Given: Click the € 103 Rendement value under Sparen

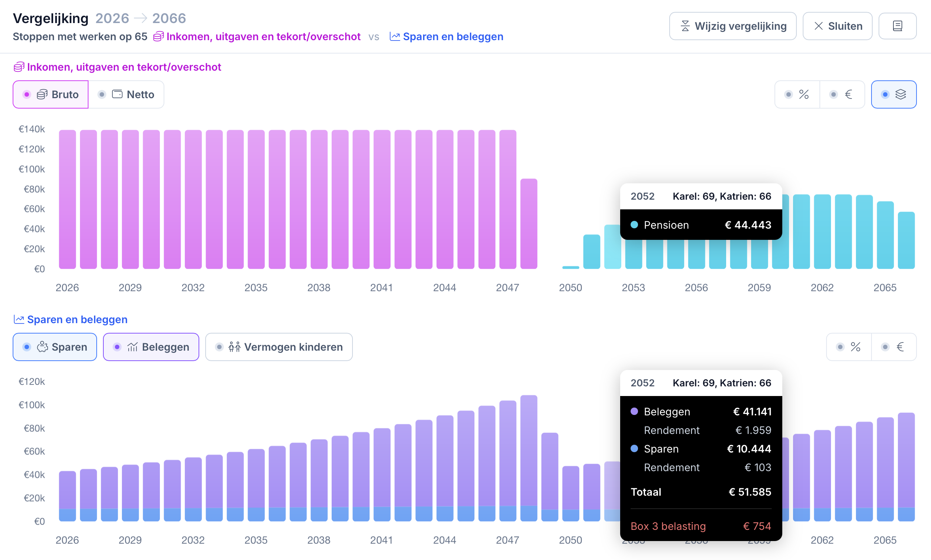Looking at the screenshot, I should 758,467.
